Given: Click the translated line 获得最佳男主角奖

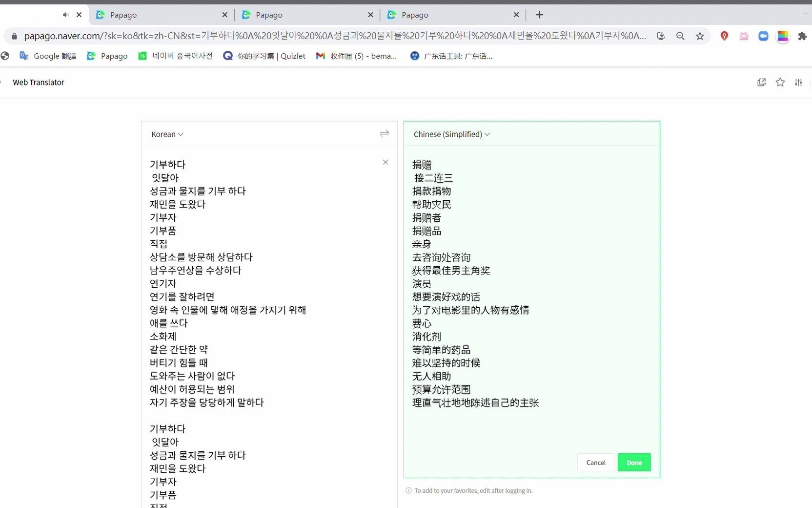Looking at the screenshot, I should 451,270.
